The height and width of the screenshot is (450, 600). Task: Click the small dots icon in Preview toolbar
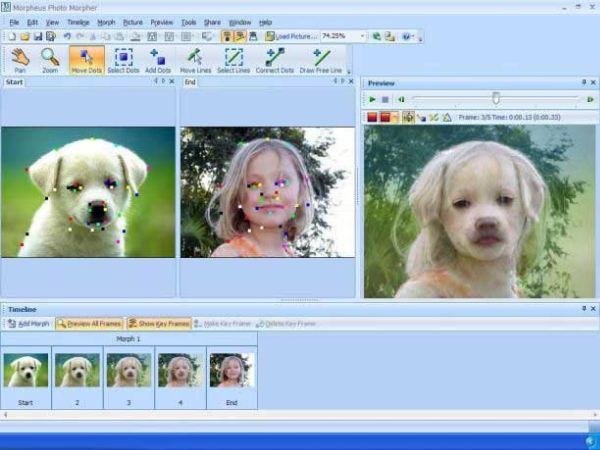point(421,117)
